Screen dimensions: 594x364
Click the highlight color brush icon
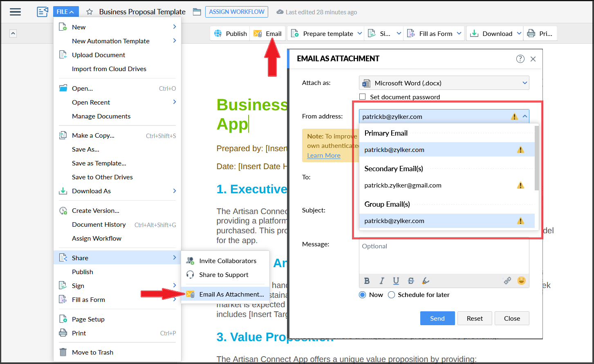[426, 281]
